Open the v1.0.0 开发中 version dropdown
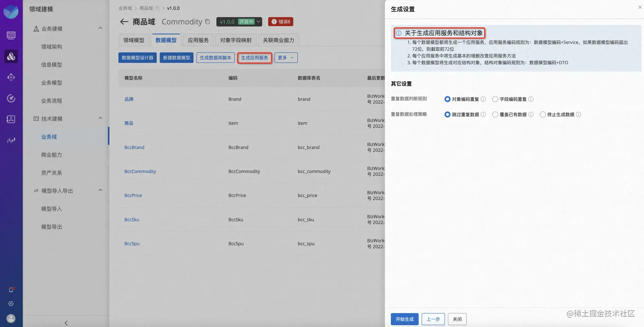The height and width of the screenshot is (327, 644). [239, 22]
